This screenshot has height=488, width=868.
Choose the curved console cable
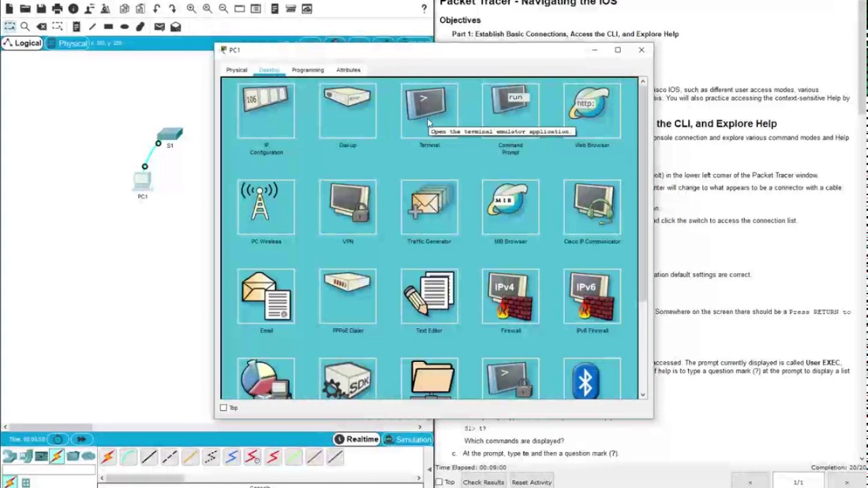pyautogui.click(x=128, y=457)
